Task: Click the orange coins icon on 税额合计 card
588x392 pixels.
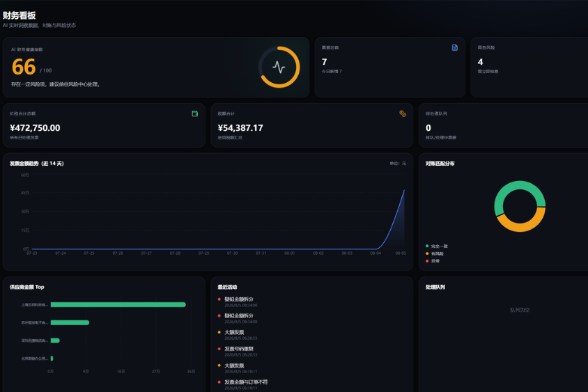Action: point(403,113)
